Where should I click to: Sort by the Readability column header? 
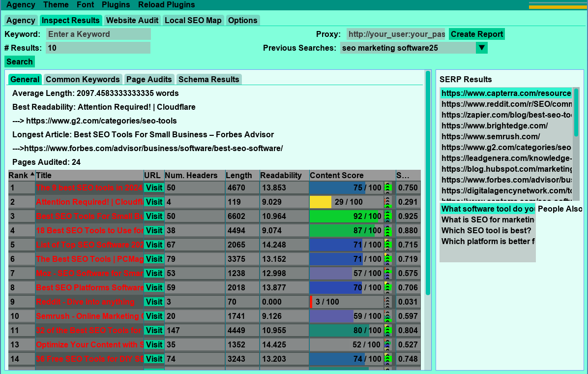(284, 175)
